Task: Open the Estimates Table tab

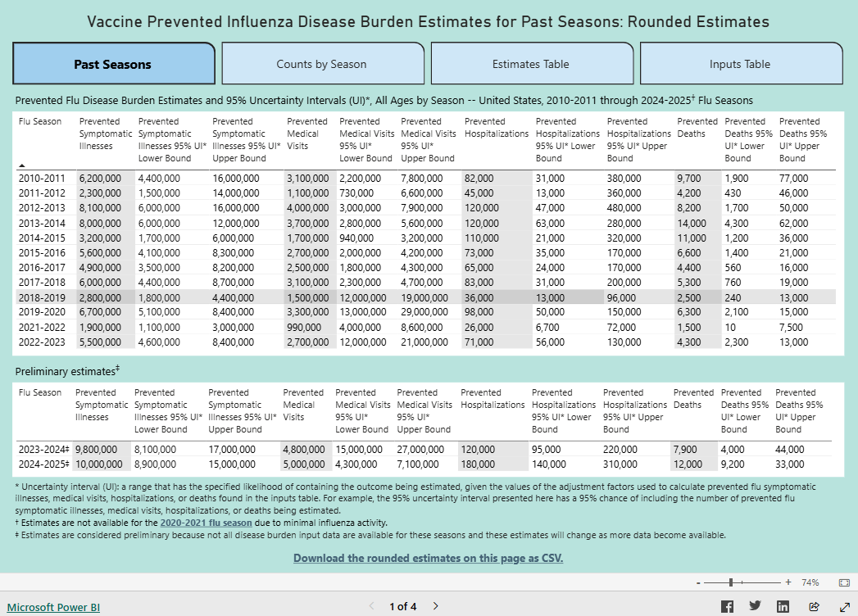Action: point(532,63)
